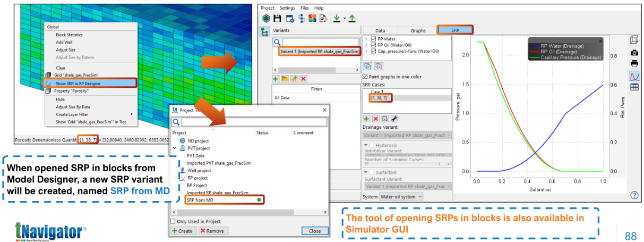Screen dimensions: 644x242
Task: Open the Settings menu
Action: [287, 8]
